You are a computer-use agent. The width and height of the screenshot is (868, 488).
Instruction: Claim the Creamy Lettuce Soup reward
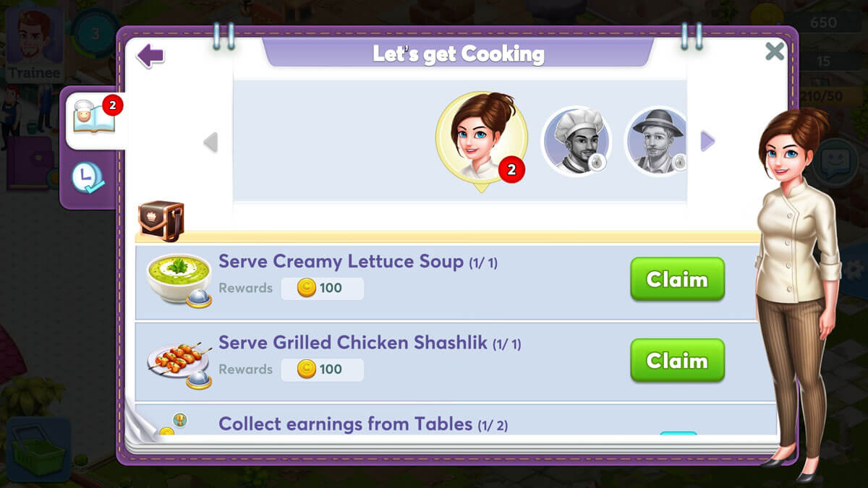click(x=677, y=279)
